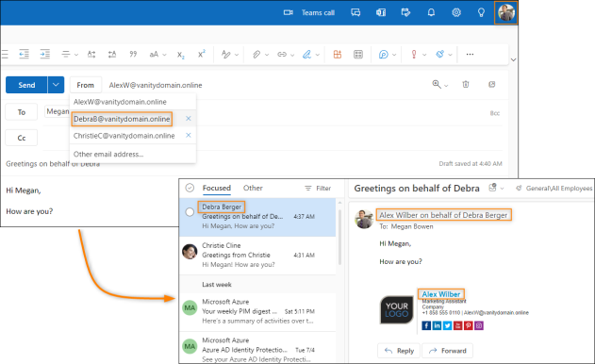The height and width of the screenshot is (364, 595).
Task: Click the Cc button
Action: [x=22, y=138]
